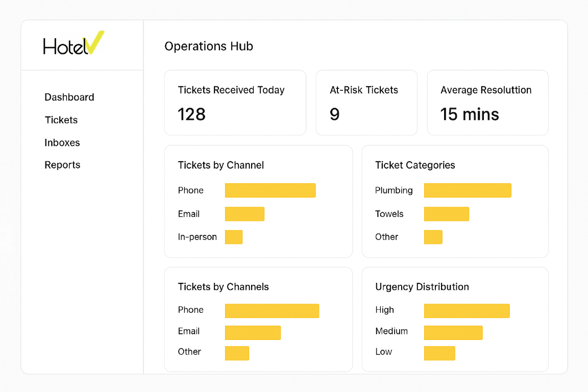The height and width of the screenshot is (392, 588).
Task: Select the High urgency bar
Action: coord(467,310)
